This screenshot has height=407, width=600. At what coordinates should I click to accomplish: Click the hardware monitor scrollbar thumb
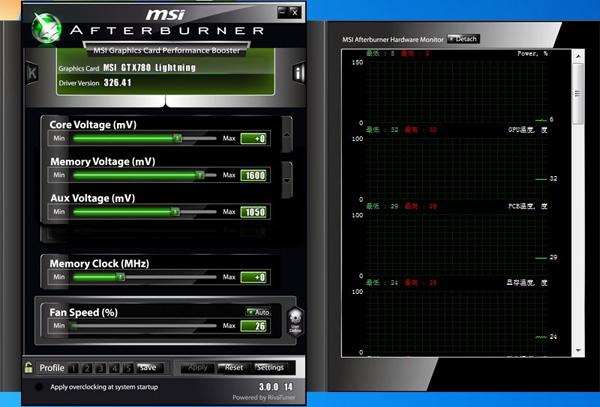tap(578, 94)
